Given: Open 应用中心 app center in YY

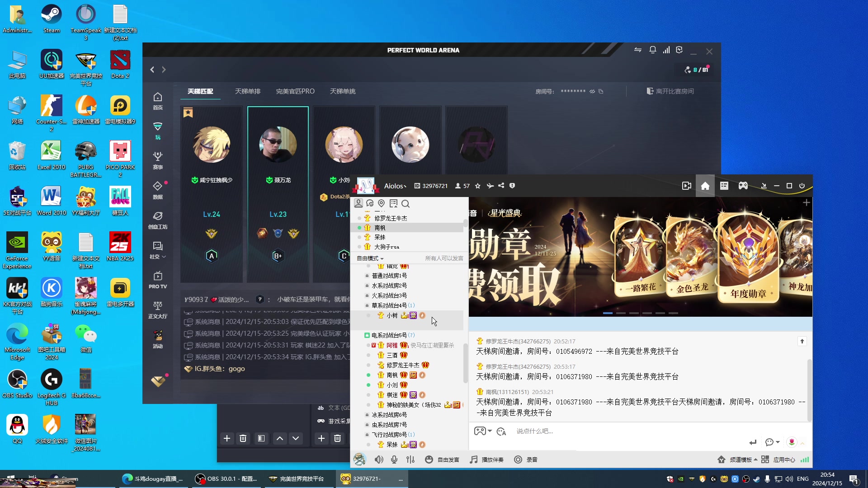Looking at the screenshot, I should (778, 460).
